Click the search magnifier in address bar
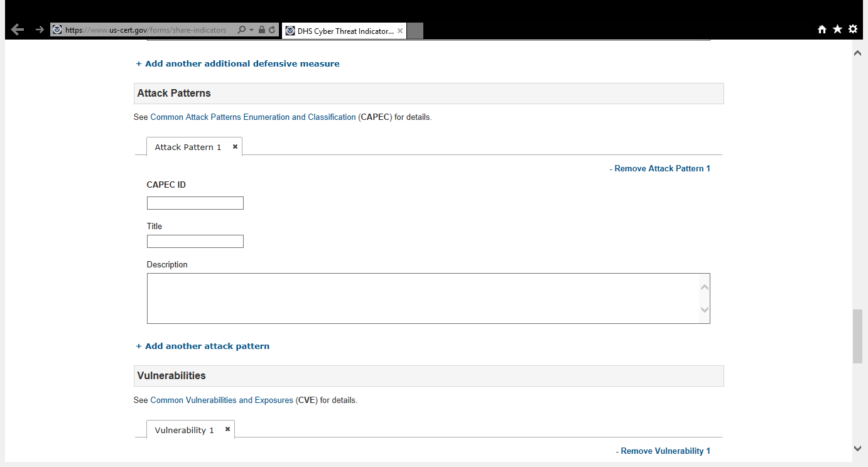 coord(241,30)
